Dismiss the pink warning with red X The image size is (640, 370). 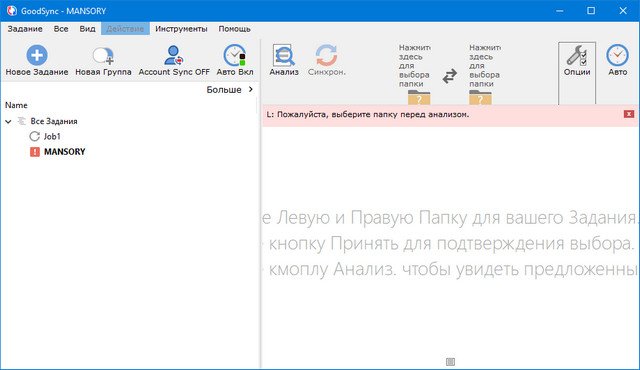point(629,114)
